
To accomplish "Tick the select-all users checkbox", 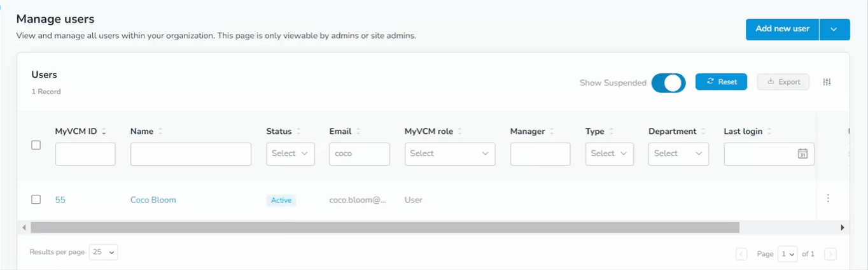I will click(36, 145).
